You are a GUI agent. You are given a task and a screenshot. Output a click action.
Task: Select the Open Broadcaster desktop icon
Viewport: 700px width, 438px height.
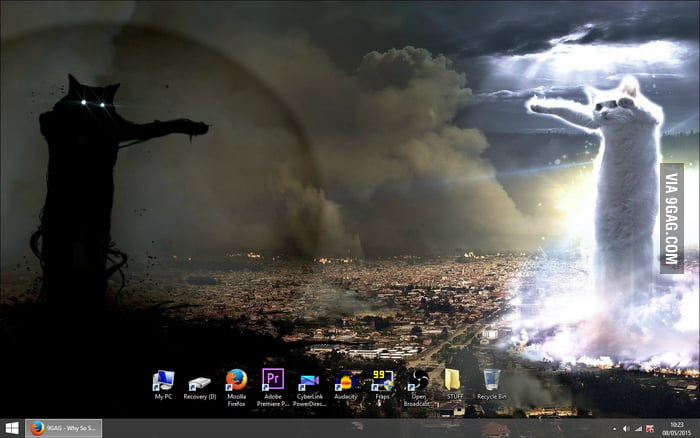click(x=419, y=381)
